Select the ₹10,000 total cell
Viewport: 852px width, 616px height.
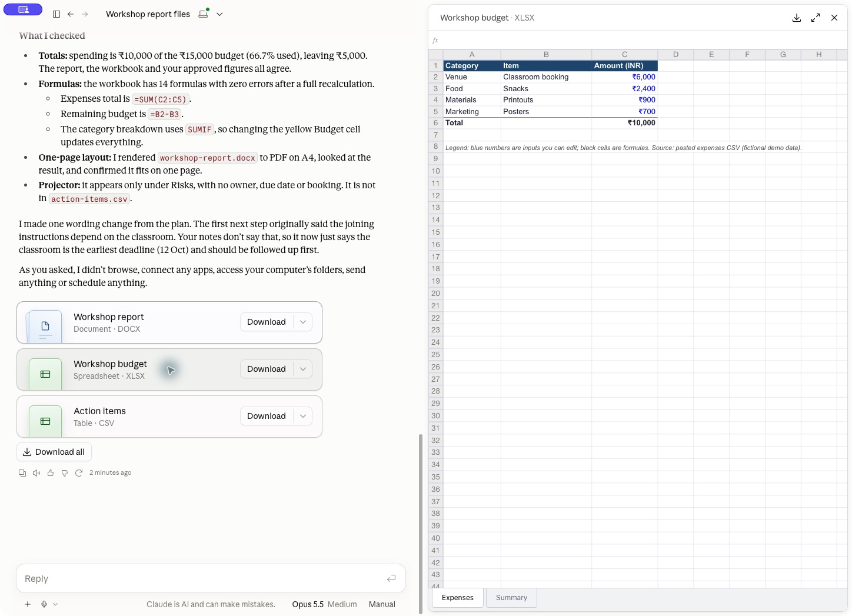pos(624,123)
